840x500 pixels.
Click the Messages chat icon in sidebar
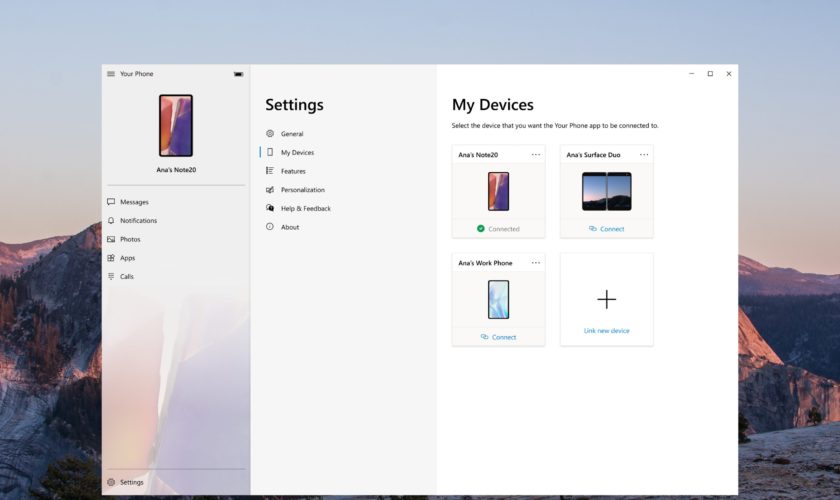click(x=111, y=202)
